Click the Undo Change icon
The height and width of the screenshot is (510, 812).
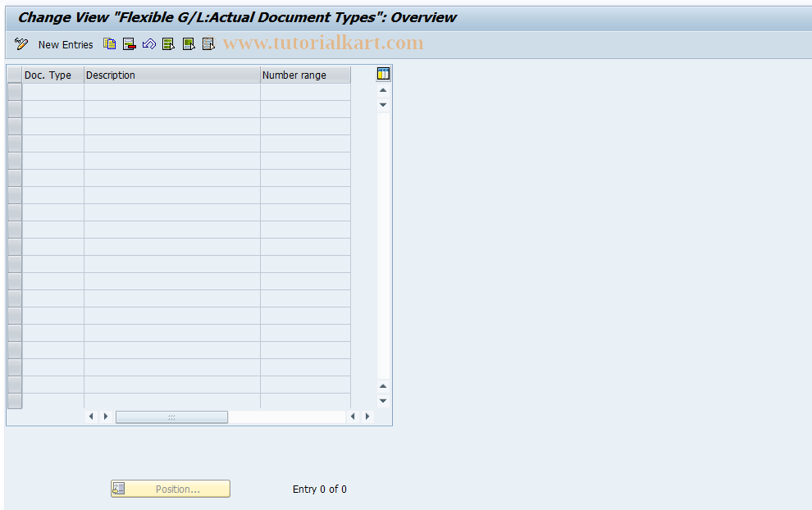(x=149, y=44)
